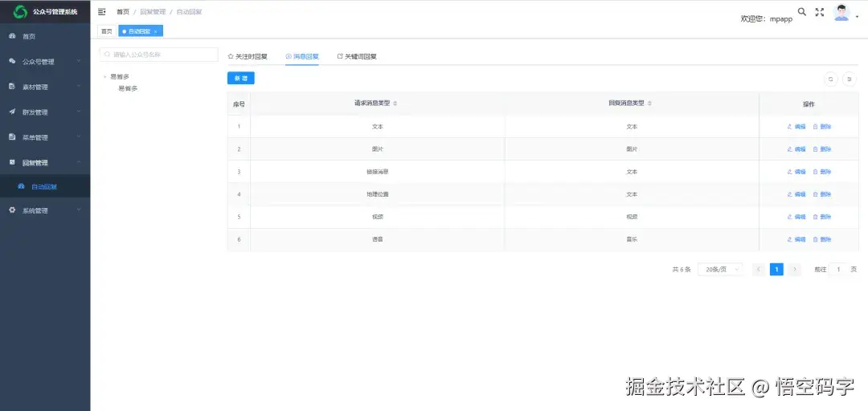Click the 共 6 条 total count text

pos(682,270)
